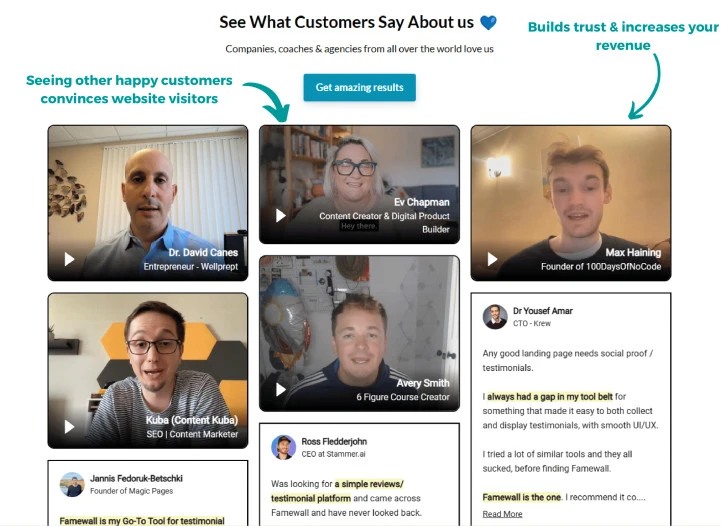The width and height of the screenshot is (721, 526).
Task: Play Ev Chapman video testimonial
Action: (x=280, y=216)
